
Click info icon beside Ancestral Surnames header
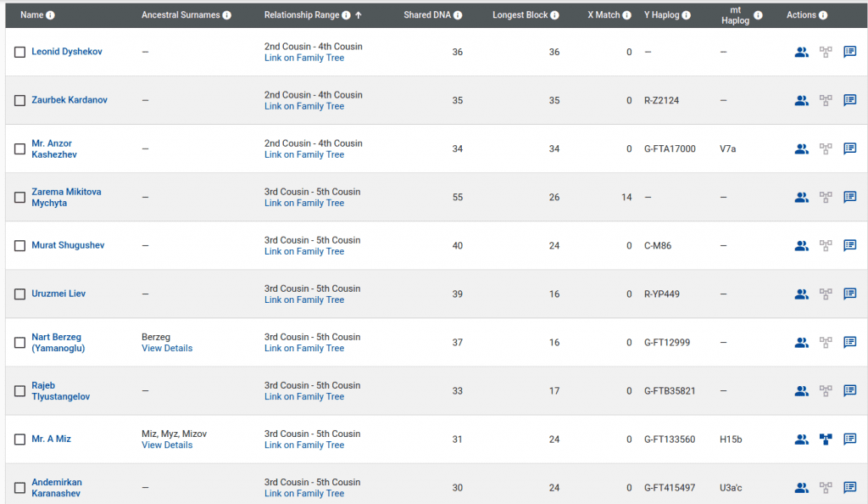point(226,15)
